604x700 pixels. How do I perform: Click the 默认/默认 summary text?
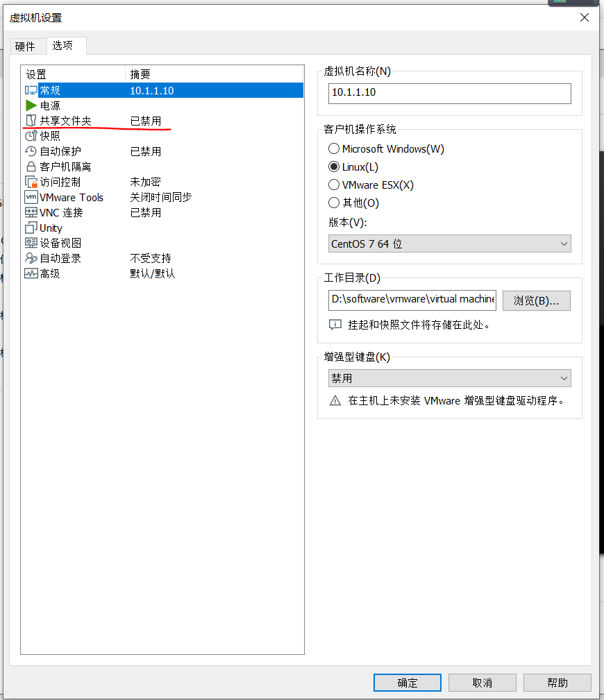coord(152,273)
